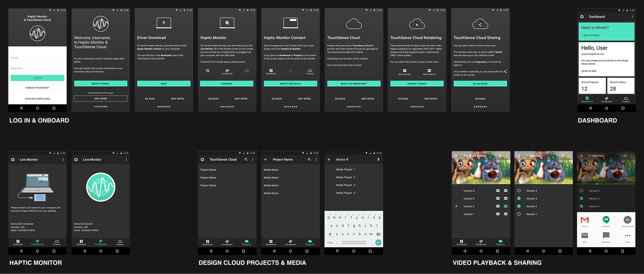Tap the LOG IN button
The height and width of the screenshot is (274, 644).
tap(38, 78)
